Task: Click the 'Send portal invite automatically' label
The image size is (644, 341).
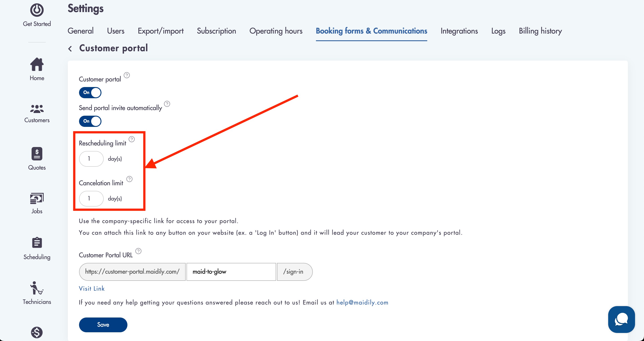Action: click(120, 108)
